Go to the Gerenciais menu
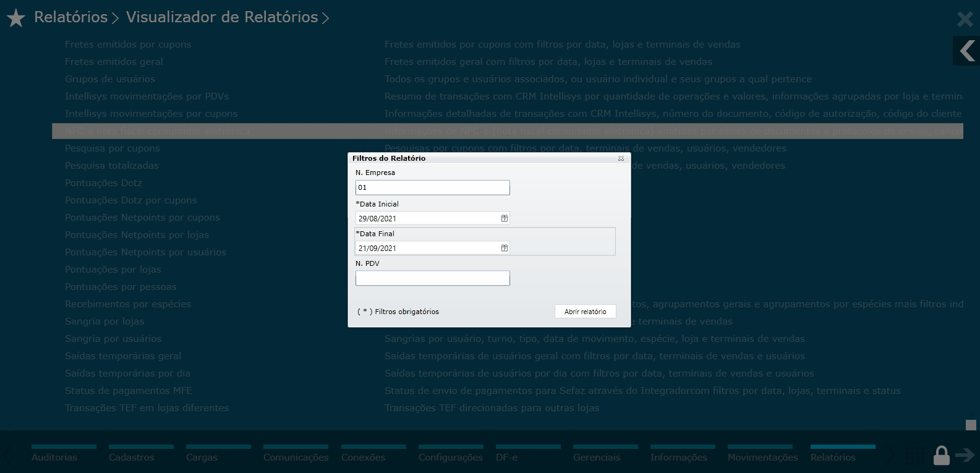Image resolution: width=980 pixels, height=473 pixels. (597, 458)
